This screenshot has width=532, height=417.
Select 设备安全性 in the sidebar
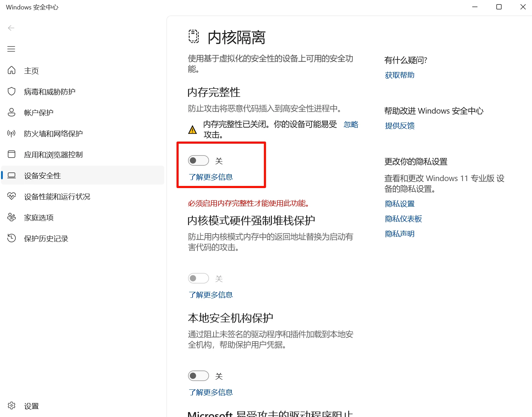tap(42, 175)
